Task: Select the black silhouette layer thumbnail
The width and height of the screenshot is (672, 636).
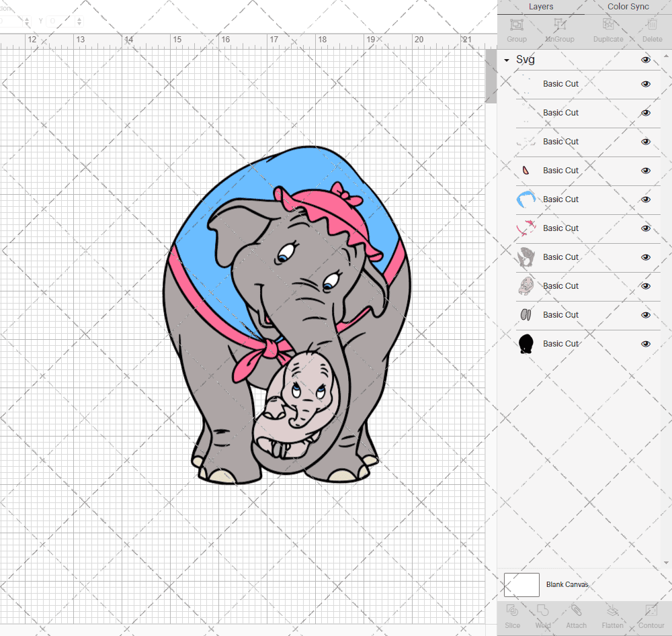Action: (x=526, y=344)
